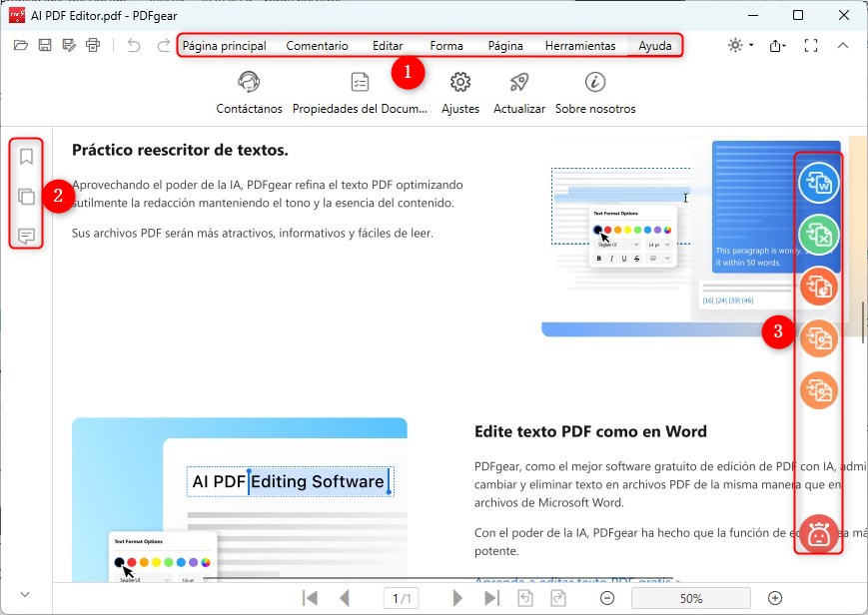Image resolution: width=868 pixels, height=615 pixels.
Task: Click the 'AI PDF Editing Software' illustration text
Action: [x=289, y=481]
